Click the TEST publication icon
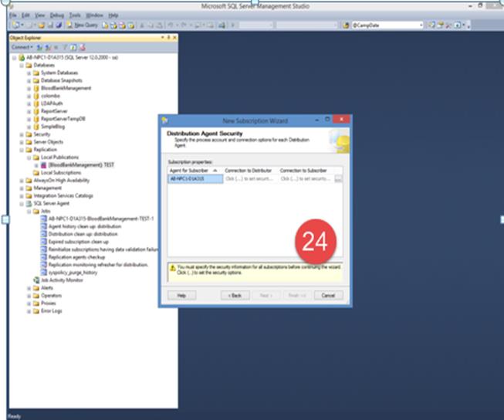 tap(44, 165)
